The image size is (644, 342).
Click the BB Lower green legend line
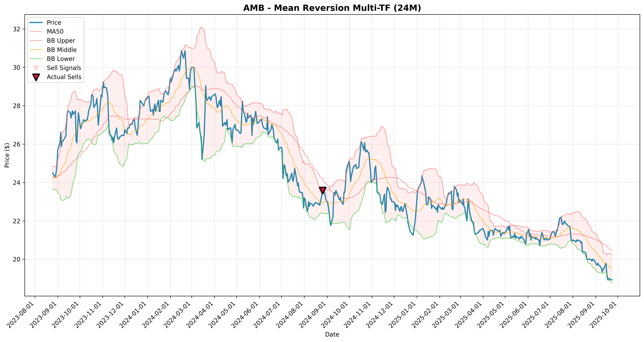click(x=36, y=59)
